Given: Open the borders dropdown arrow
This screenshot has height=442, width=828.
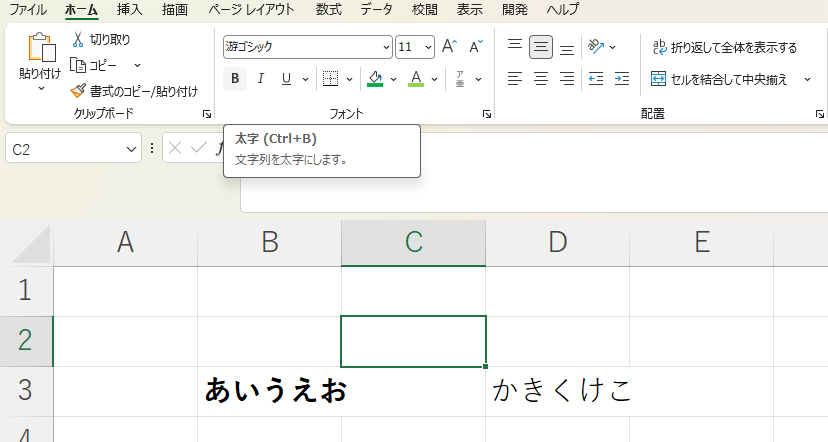Looking at the screenshot, I should (349, 79).
